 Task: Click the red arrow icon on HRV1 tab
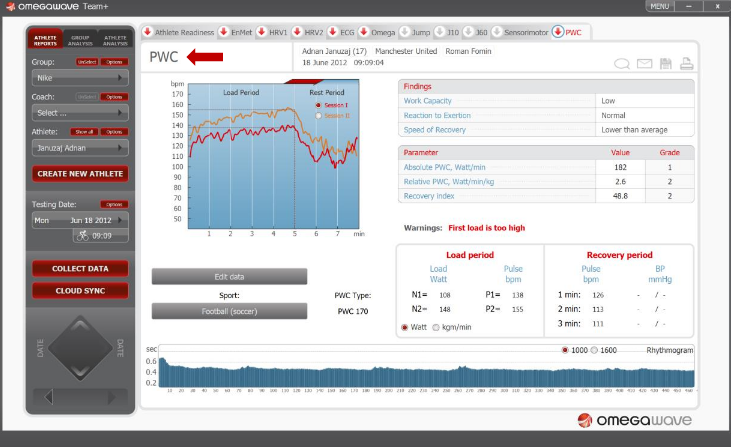(x=262, y=32)
